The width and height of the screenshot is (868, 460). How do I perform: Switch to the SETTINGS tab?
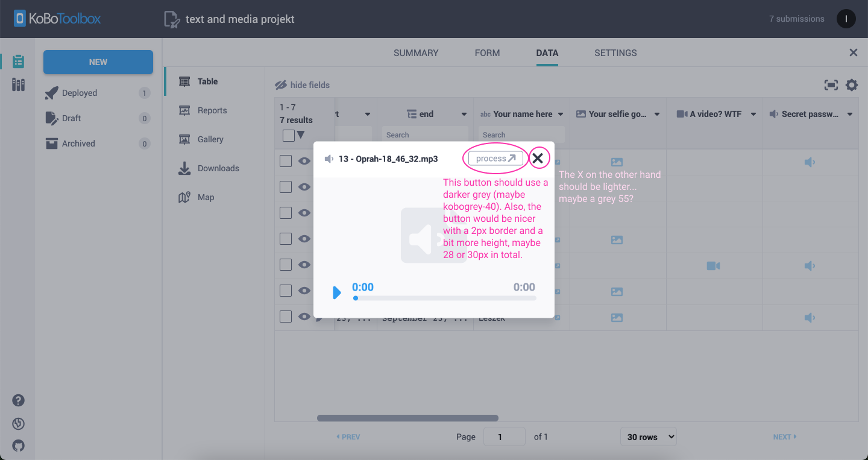[x=615, y=53]
